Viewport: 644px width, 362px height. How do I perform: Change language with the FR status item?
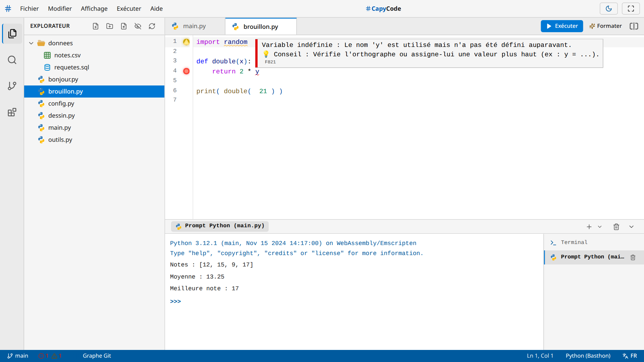coord(630,356)
